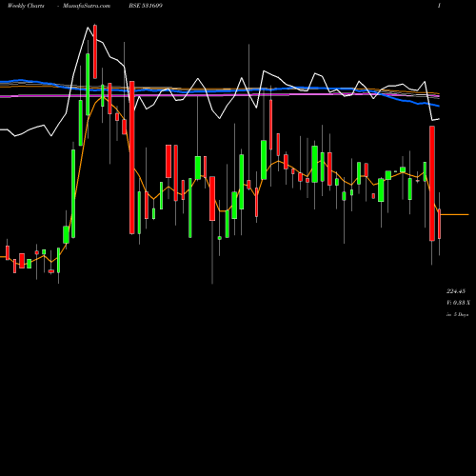The width and height of the screenshot is (476, 476).
Task: Click the 224.45 price value
Action: point(456,291)
